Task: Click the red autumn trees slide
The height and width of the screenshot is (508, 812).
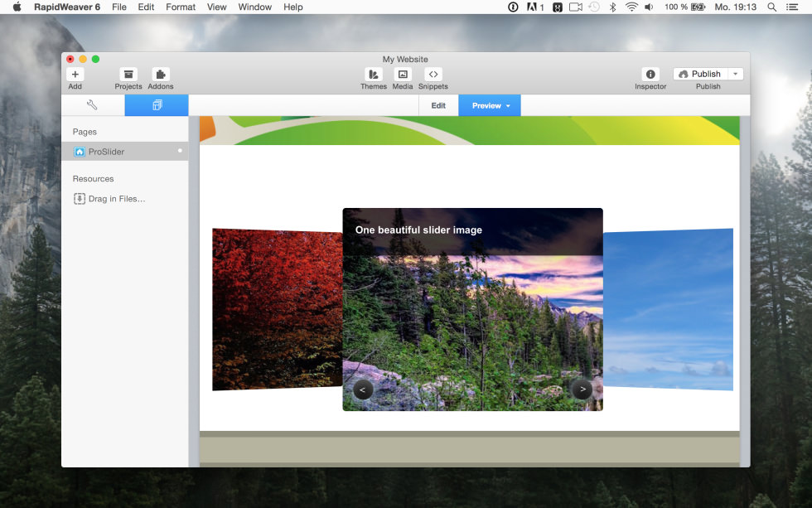Action: tap(277, 310)
